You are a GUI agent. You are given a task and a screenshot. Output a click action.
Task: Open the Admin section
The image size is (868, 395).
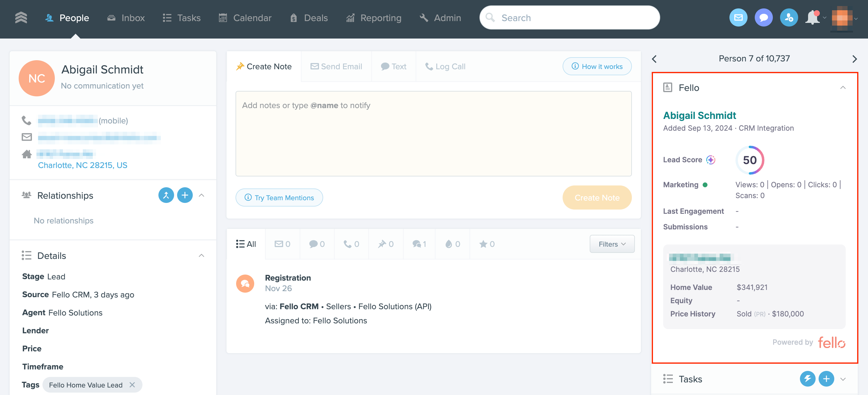point(440,18)
